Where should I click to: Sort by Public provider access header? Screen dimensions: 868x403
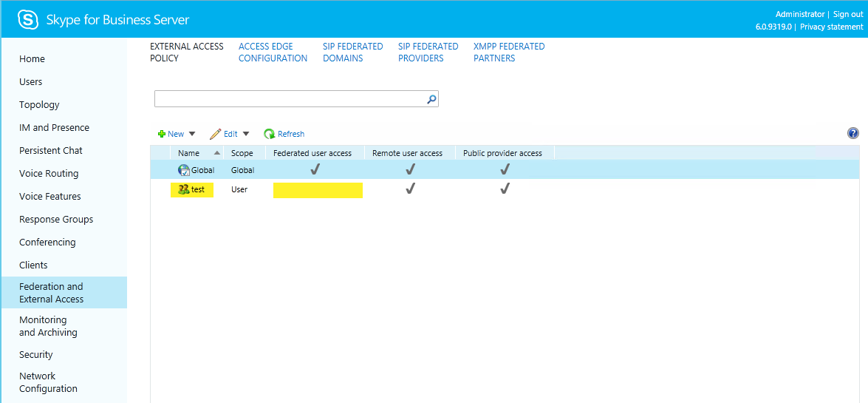[x=502, y=153]
